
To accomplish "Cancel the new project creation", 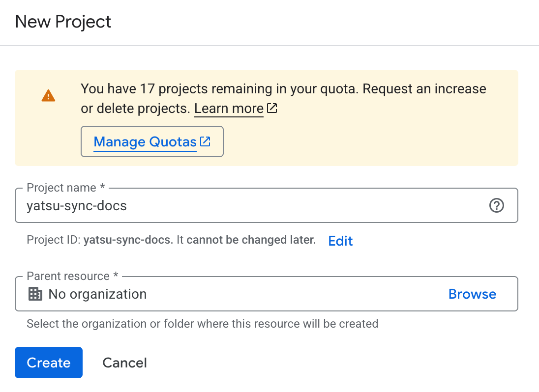I will [x=124, y=363].
